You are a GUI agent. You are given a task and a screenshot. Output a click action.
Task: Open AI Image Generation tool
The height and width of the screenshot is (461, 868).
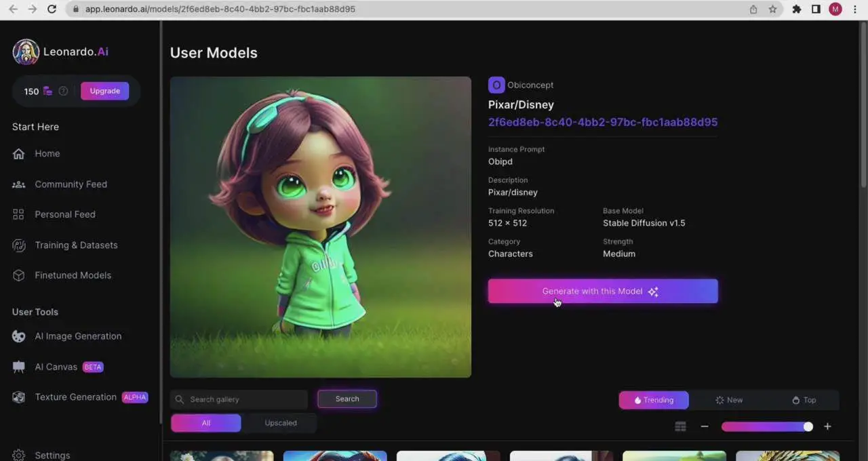point(78,336)
